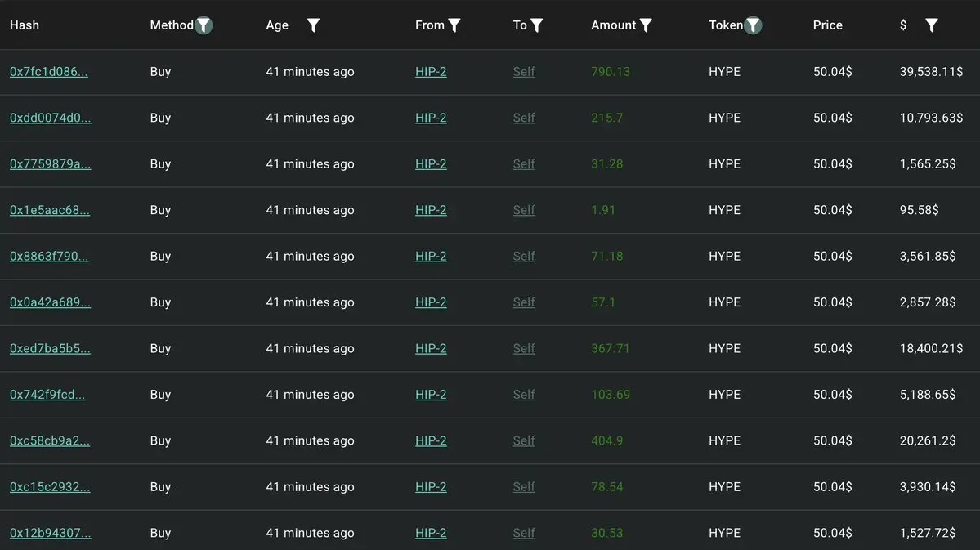Screen dimensions: 980x550
Task: Open HIP-2 link for the 71.18 HYPE row
Action: (x=431, y=256)
